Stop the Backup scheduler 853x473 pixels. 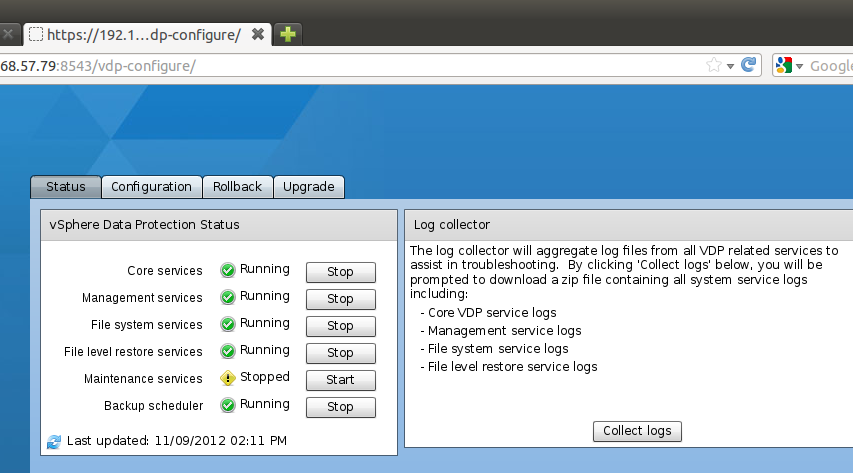point(341,407)
